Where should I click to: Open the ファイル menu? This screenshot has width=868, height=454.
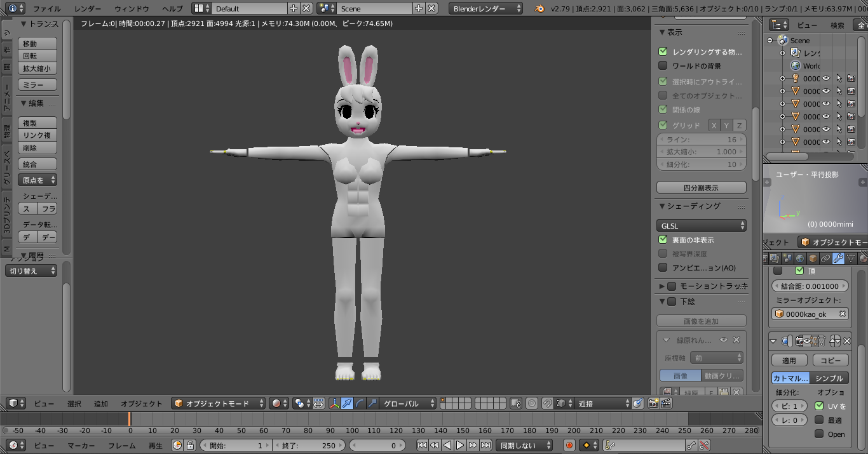tap(47, 9)
